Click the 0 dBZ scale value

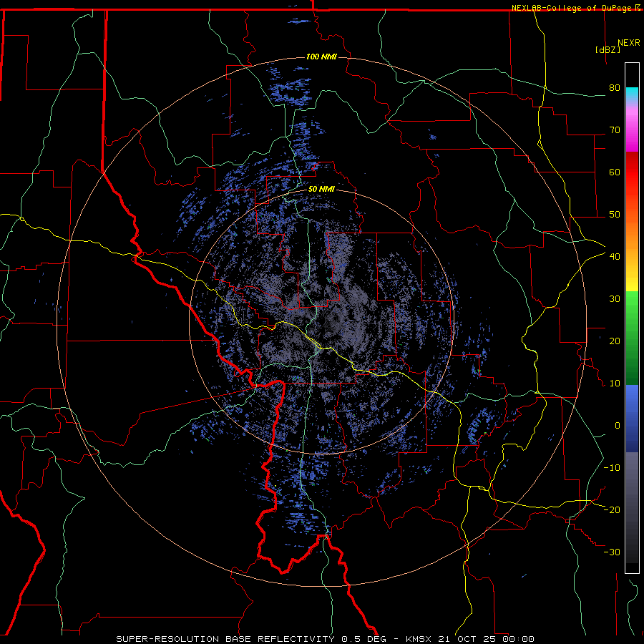coord(618,426)
